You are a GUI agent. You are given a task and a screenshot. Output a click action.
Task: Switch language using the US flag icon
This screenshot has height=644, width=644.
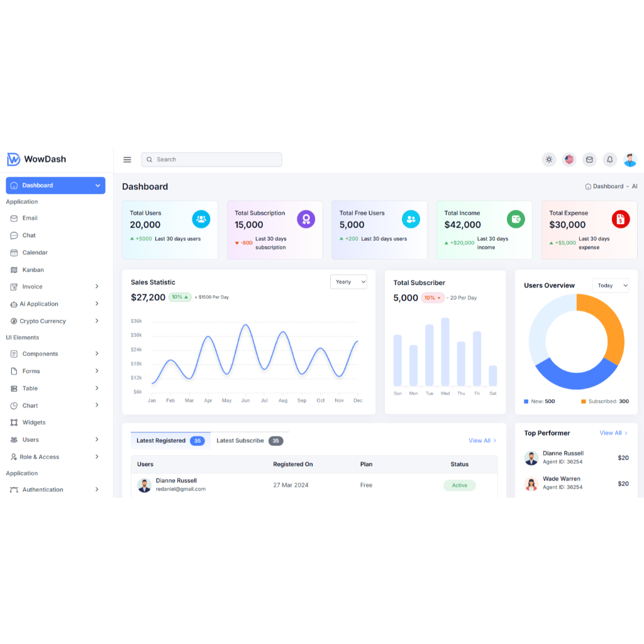click(x=569, y=159)
